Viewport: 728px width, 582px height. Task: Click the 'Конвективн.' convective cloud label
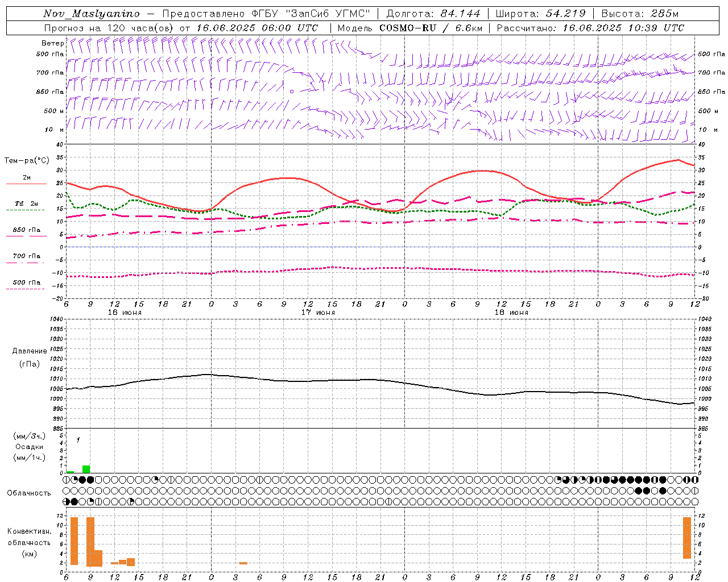[29, 531]
